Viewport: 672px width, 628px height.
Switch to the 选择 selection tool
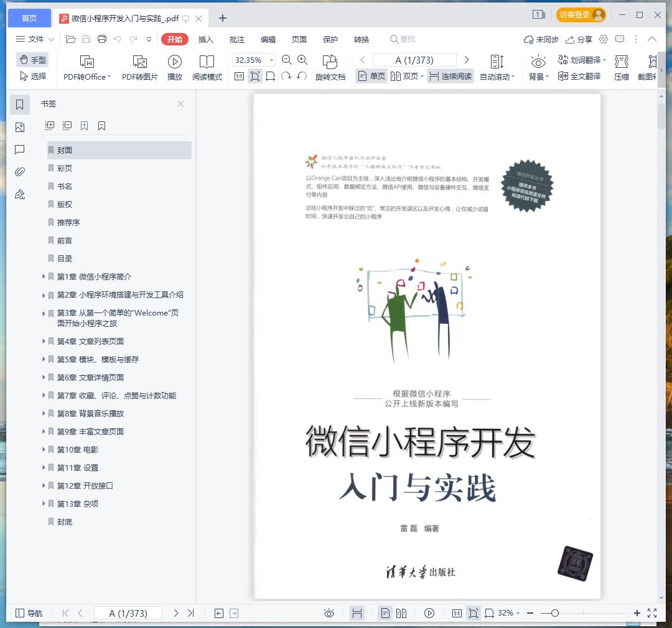tap(32, 77)
